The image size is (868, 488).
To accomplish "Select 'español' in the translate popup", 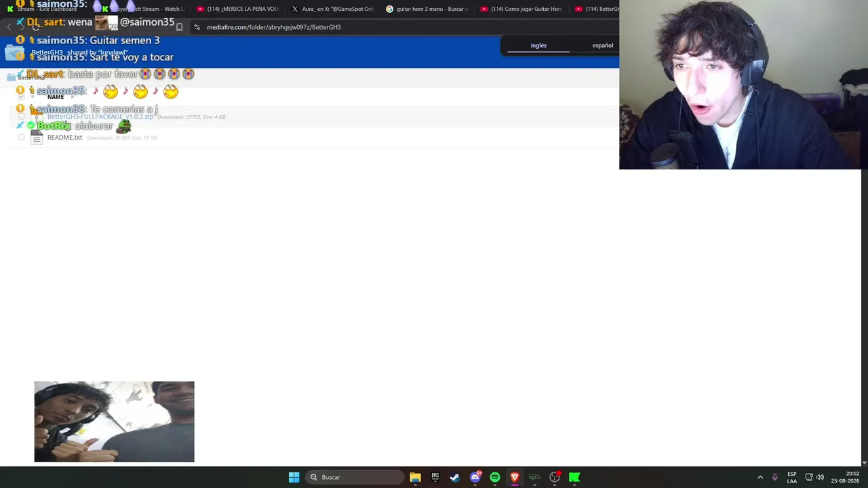I will [603, 45].
